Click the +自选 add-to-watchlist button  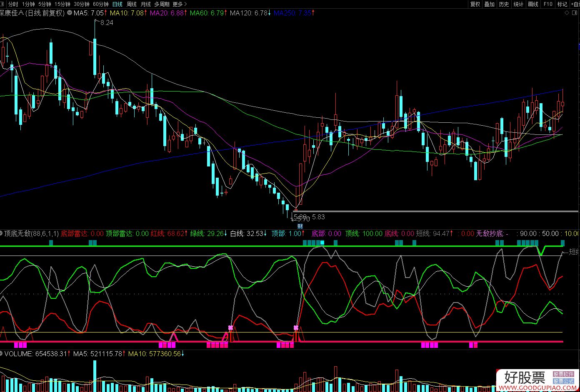[x=575, y=4]
